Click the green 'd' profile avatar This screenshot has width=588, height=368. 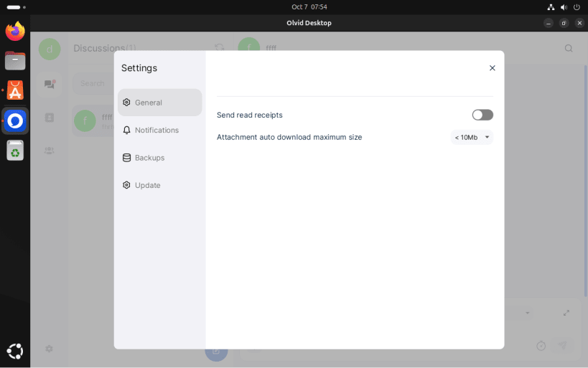[x=50, y=49]
